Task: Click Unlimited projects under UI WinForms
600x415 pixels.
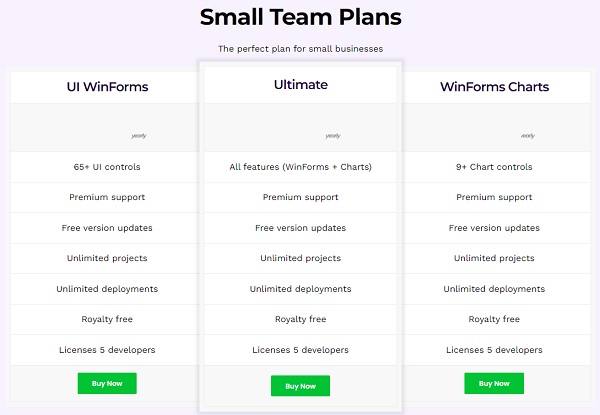Action: click(x=107, y=258)
